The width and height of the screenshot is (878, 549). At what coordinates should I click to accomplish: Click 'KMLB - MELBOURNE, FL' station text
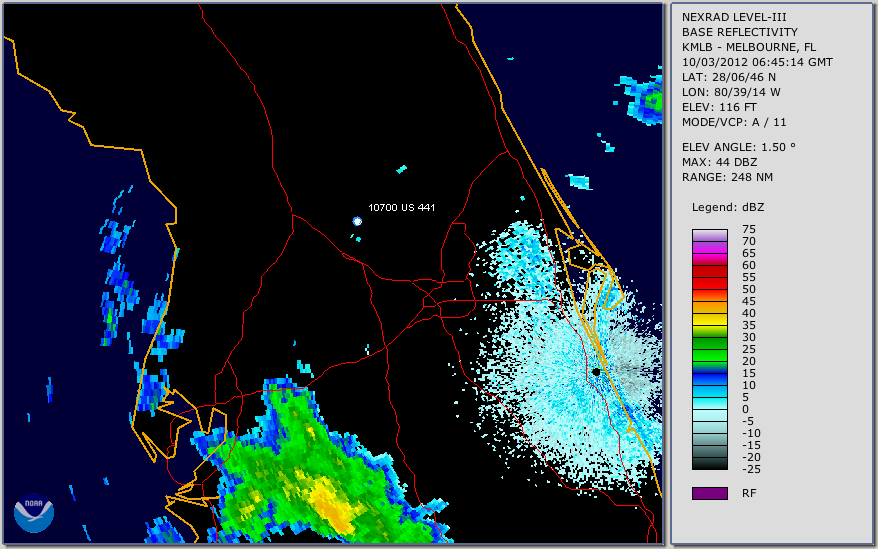point(749,47)
